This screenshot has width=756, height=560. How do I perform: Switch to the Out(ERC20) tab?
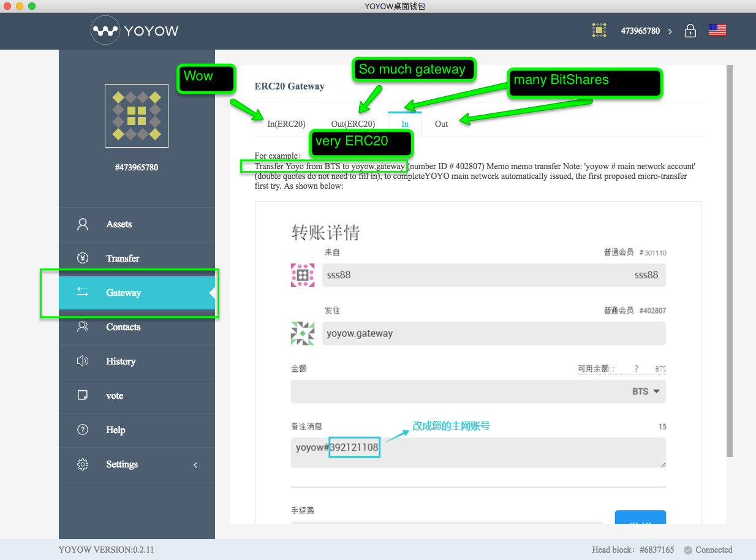tap(353, 124)
